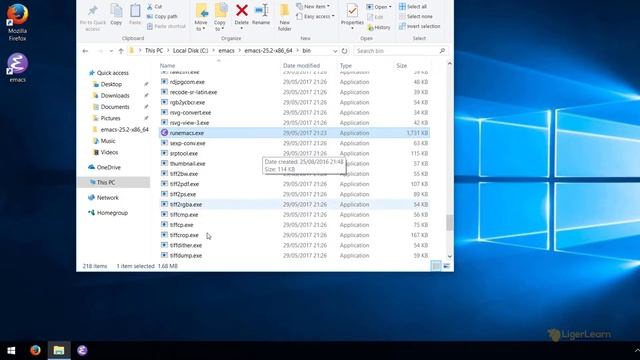Viewport: 640px width, 360px height.
Task: Switch to large icons view in status bar
Action: point(447,266)
